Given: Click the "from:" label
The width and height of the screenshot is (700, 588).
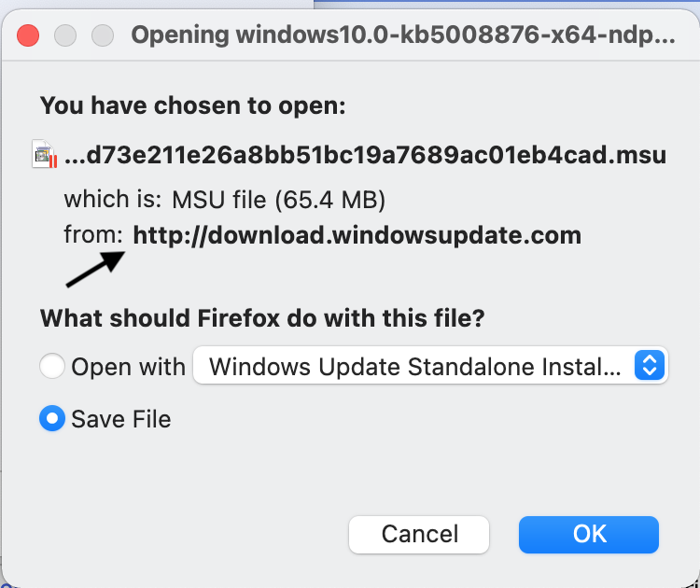Looking at the screenshot, I should point(93,235).
